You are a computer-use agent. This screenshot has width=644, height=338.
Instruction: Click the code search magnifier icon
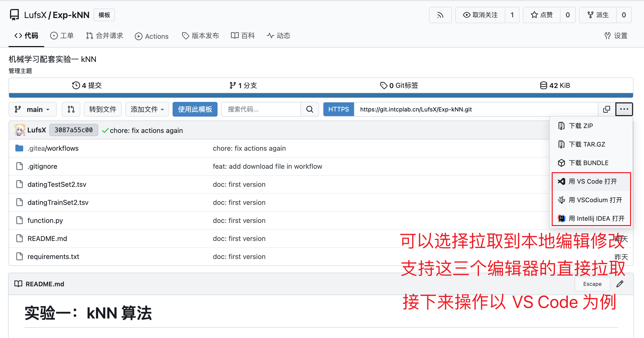coord(310,109)
